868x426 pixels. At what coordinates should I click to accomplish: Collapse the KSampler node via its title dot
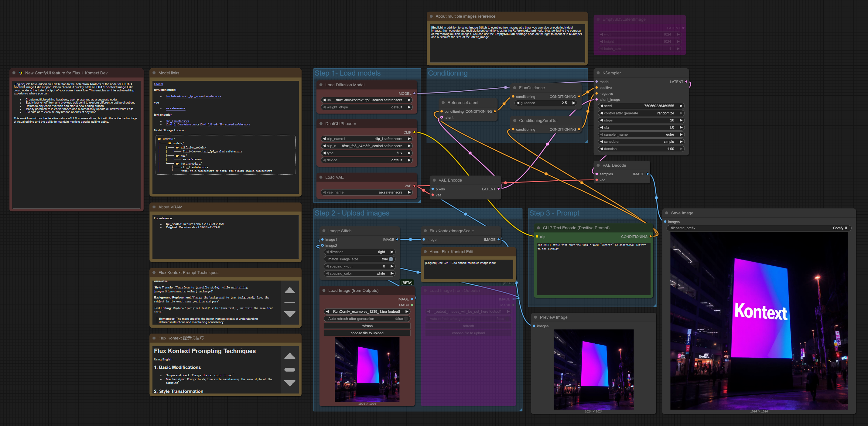598,73
